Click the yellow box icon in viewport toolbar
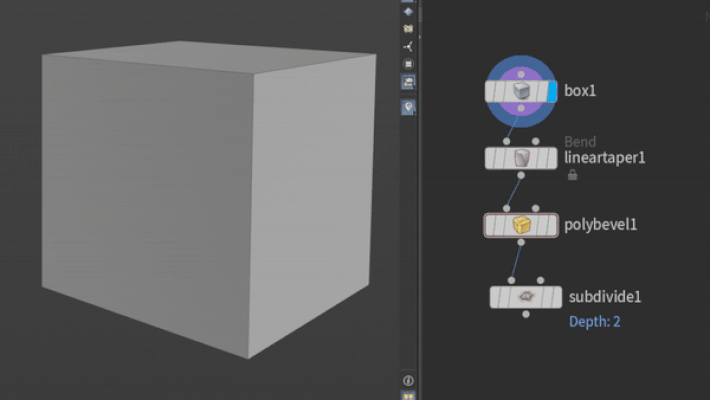The image size is (710, 400). coord(408,29)
